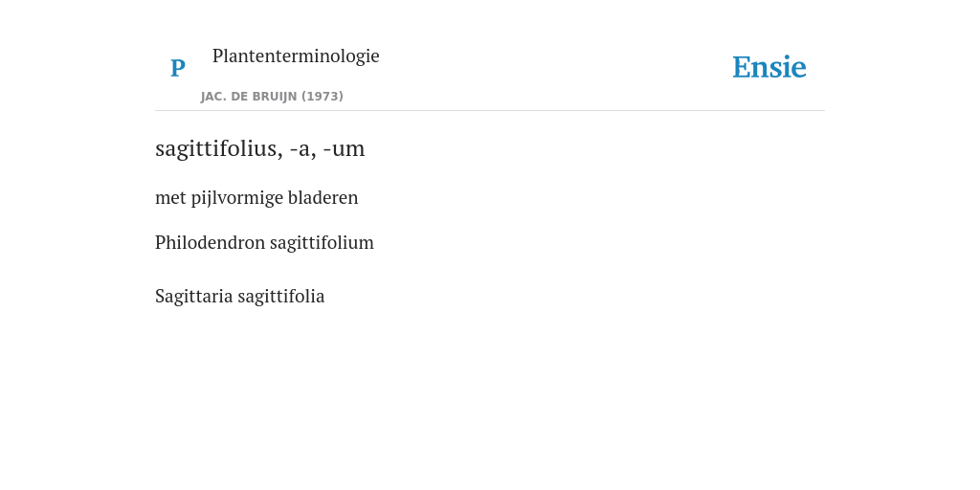The image size is (980, 490).
Task: Click the word BRUIJN in the byline
Action: point(273,97)
